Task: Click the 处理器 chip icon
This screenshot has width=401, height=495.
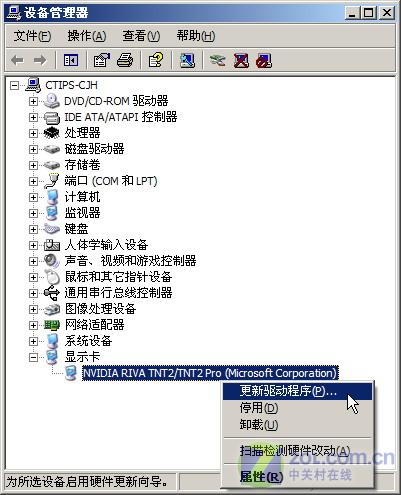Action: 52,133
